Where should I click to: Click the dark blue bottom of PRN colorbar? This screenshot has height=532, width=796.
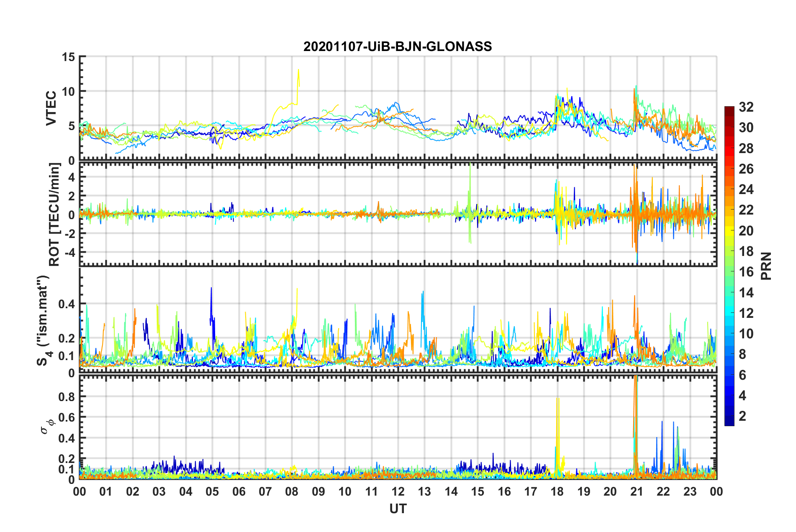coord(729,422)
